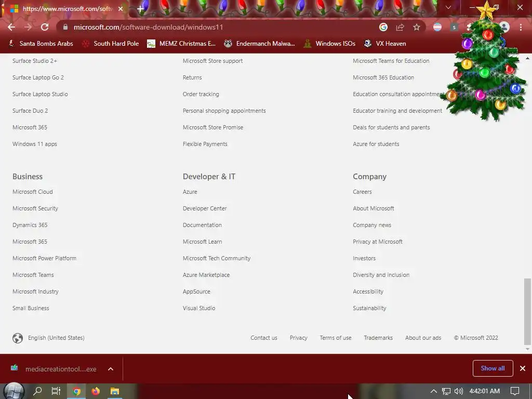Click the S extension icon in toolbar
The width and height of the screenshot is (532, 399).
coord(454,27)
